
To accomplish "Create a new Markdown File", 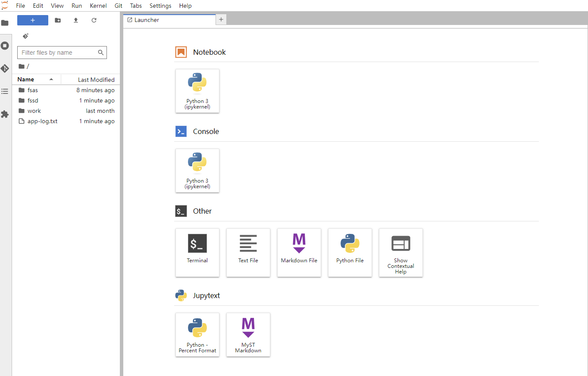I will pyautogui.click(x=299, y=252).
